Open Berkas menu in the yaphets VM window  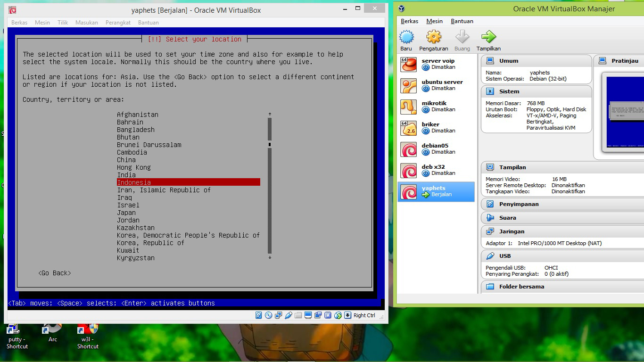19,23
